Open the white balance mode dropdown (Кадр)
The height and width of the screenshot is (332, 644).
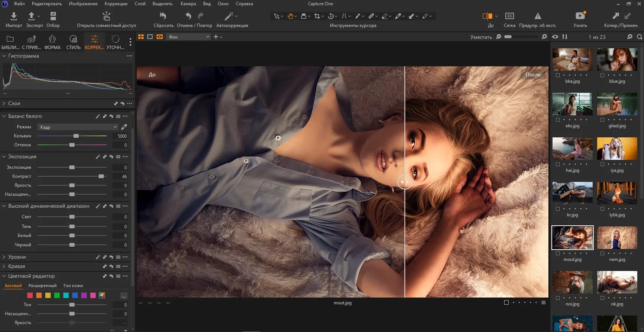tap(78, 127)
